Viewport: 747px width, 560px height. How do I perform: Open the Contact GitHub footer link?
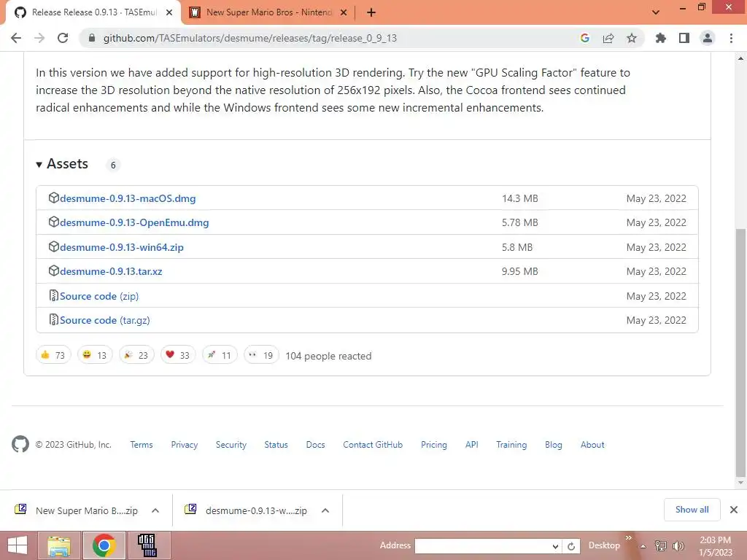373,445
